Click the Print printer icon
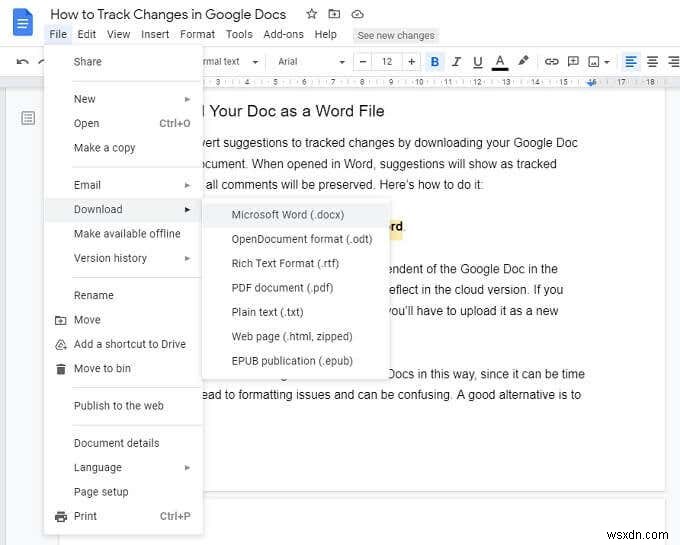The width and height of the screenshot is (680, 545). pos(61,516)
